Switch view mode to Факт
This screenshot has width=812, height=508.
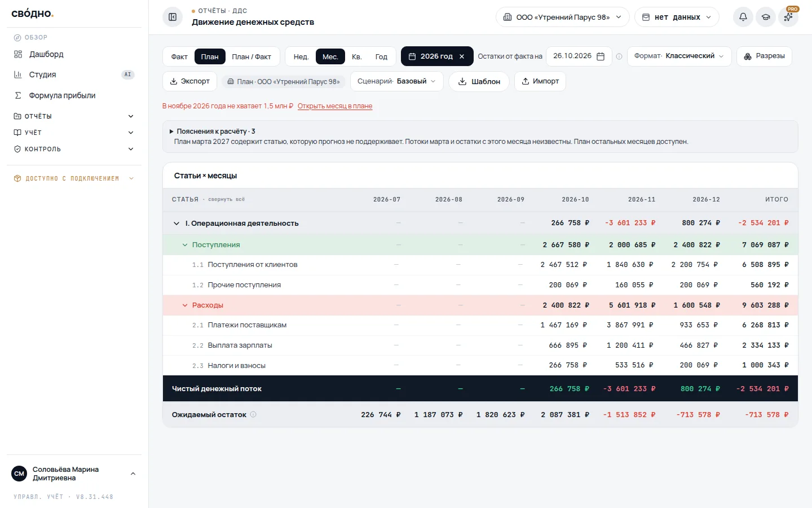click(179, 56)
